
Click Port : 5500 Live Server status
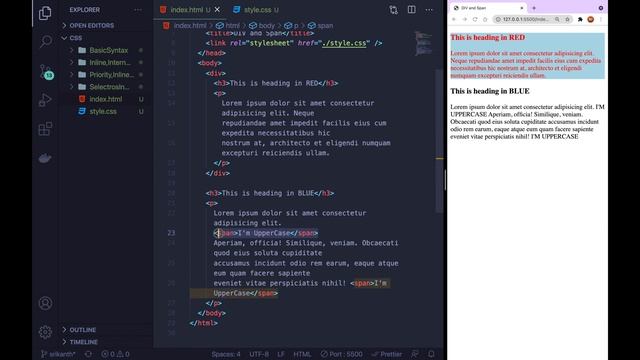(x=341, y=354)
